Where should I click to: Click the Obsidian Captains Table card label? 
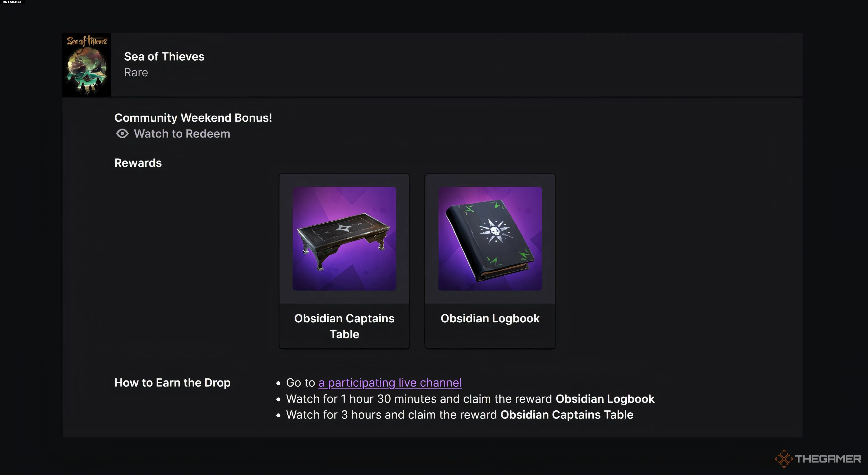[x=344, y=326]
